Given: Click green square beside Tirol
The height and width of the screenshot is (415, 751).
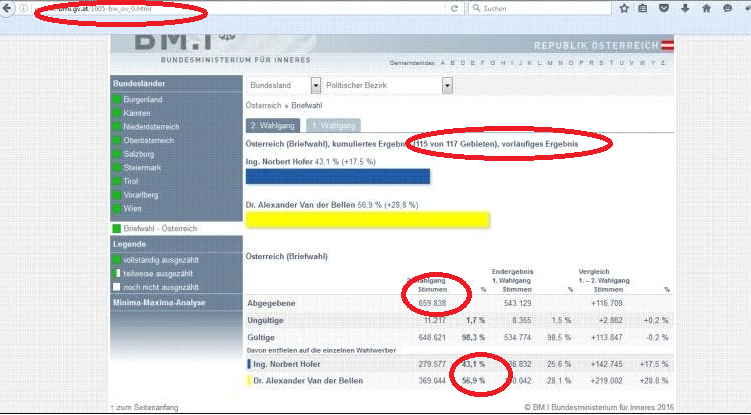Looking at the screenshot, I should click(116, 181).
